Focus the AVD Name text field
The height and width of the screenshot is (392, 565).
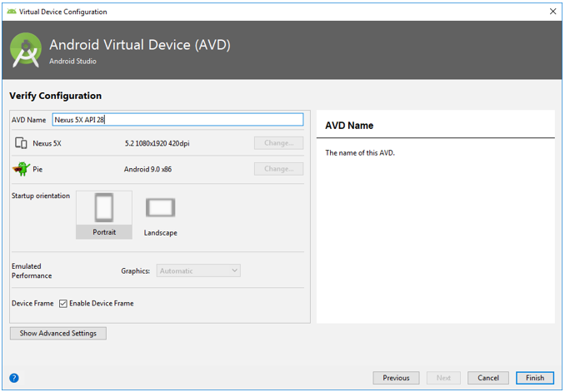tap(177, 119)
